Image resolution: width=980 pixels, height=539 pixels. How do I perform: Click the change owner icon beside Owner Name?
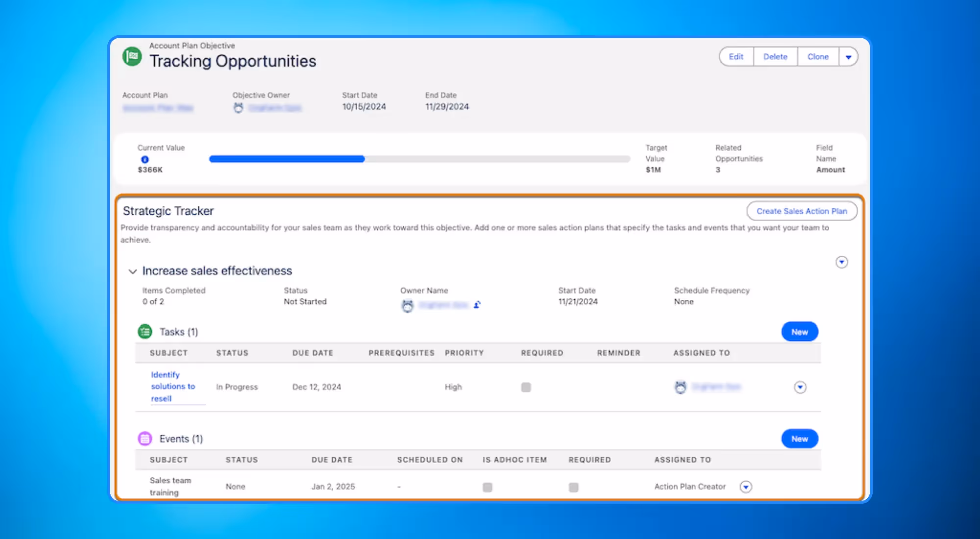[477, 305]
